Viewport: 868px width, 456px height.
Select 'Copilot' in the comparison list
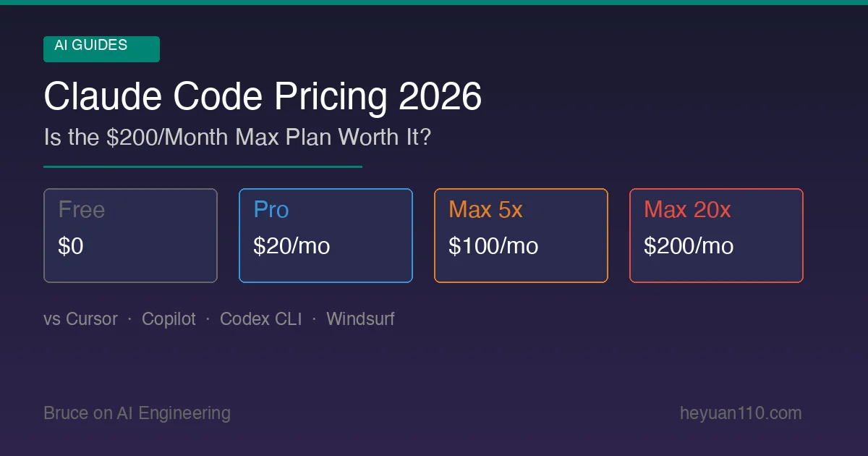pos(169,319)
